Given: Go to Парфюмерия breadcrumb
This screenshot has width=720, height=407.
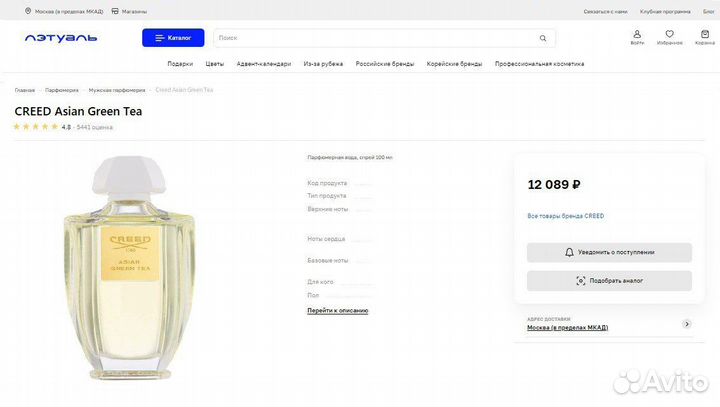Looking at the screenshot, I should tap(62, 90).
